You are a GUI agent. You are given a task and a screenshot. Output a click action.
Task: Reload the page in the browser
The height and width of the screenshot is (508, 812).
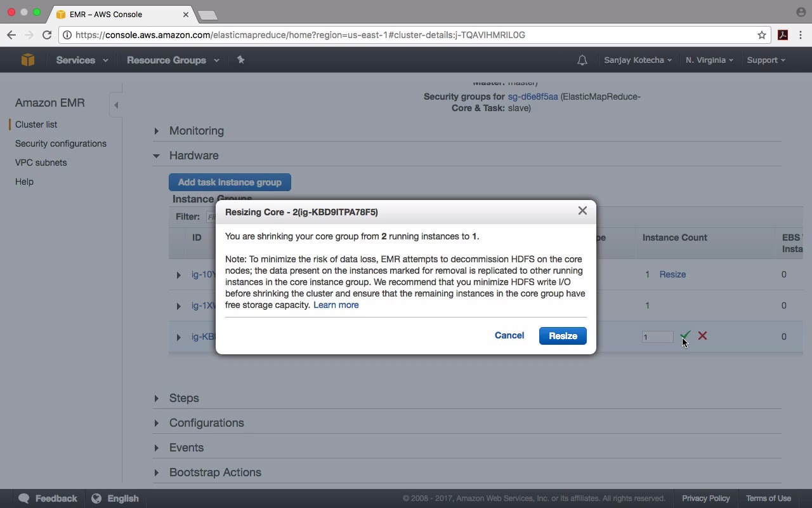(47, 35)
